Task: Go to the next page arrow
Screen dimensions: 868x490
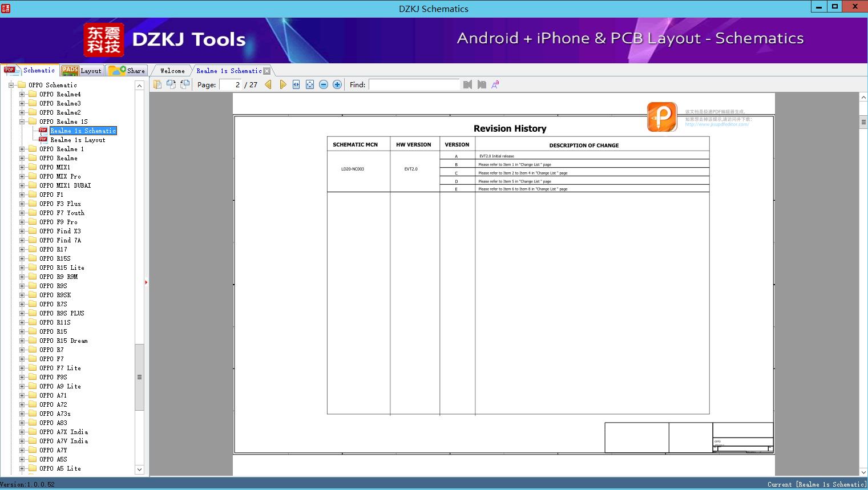Action: click(282, 84)
